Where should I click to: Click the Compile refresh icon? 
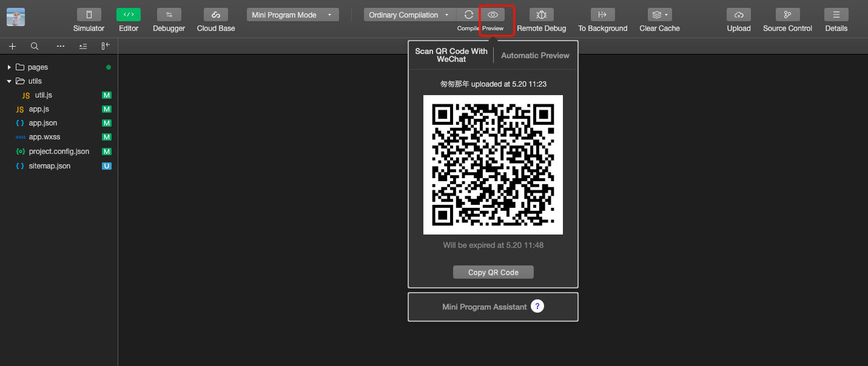click(x=469, y=15)
